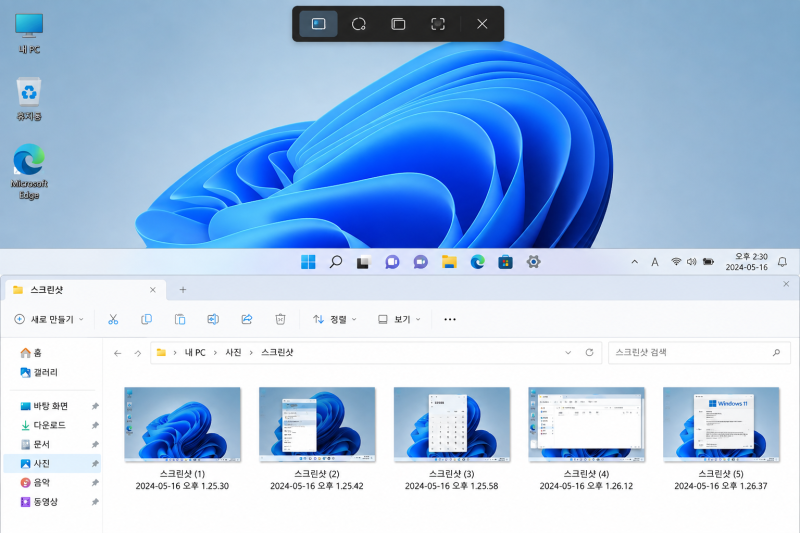The image size is (800, 533).
Task: Open taskbar search
Action: 336,262
